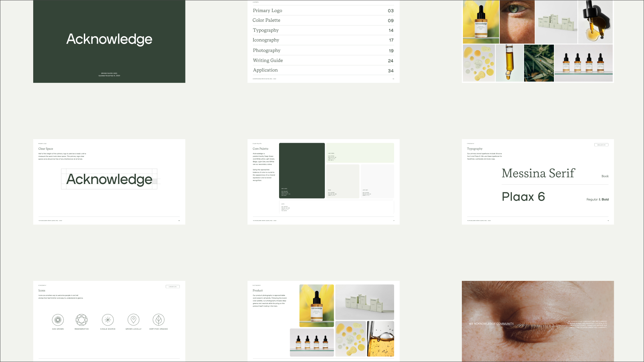Click the Regenerative geometric icon
Viewport: 644px width, 362px height.
point(82,320)
